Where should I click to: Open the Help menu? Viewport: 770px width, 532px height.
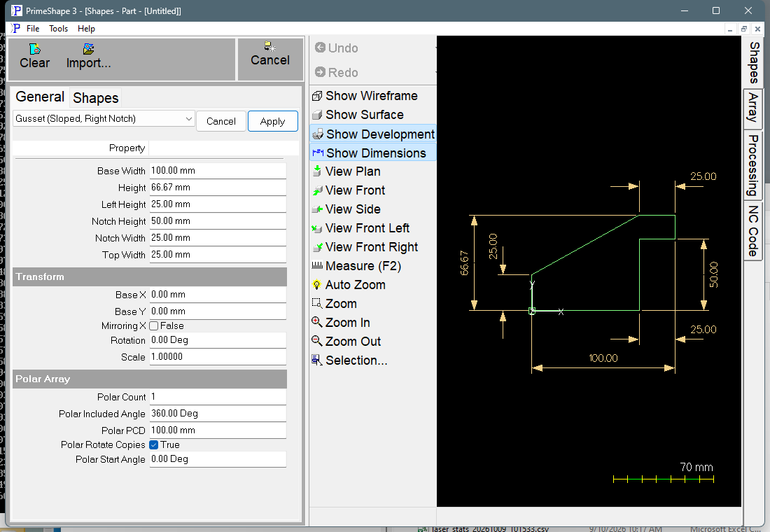[86, 29]
